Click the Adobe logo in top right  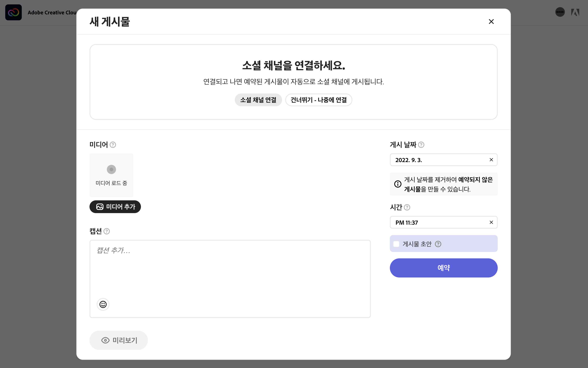pyautogui.click(x=575, y=12)
